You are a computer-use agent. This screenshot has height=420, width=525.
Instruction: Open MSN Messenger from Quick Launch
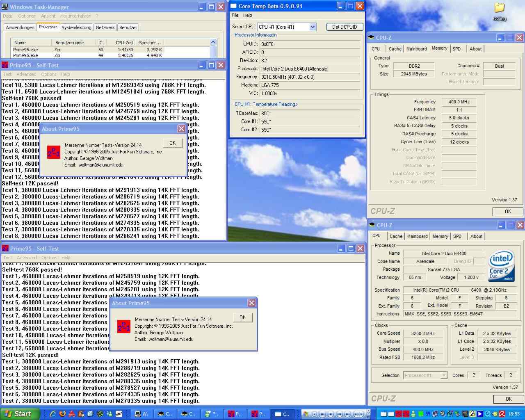tap(110, 414)
